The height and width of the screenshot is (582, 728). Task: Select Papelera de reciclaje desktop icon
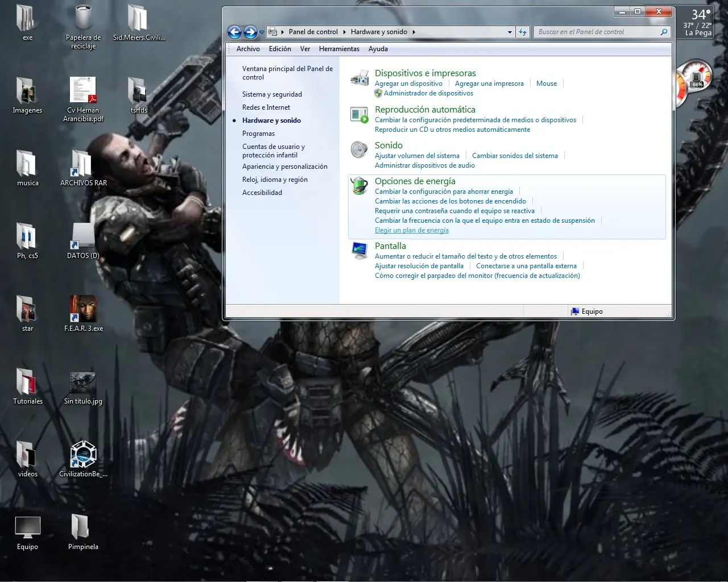pos(83,27)
